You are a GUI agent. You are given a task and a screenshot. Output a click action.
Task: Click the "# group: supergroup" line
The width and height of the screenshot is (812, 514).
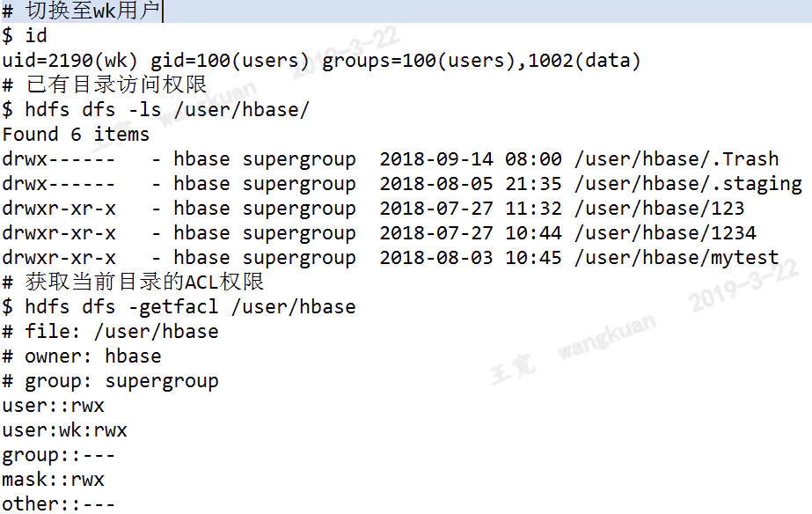pos(110,381)
